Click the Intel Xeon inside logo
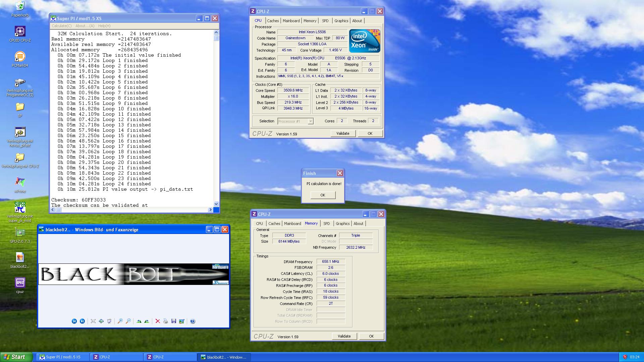The width and height of the screenshot is (644, 362). click(x=365, y=41)
